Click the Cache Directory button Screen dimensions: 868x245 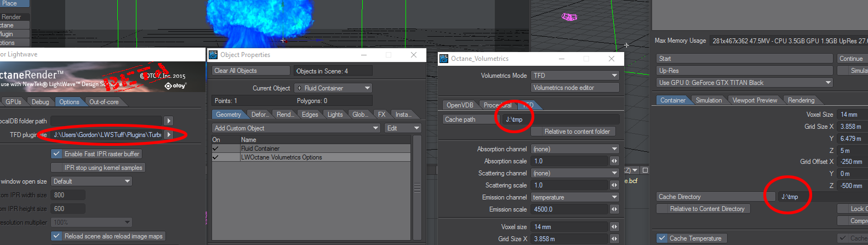click(x=716, y=197)
